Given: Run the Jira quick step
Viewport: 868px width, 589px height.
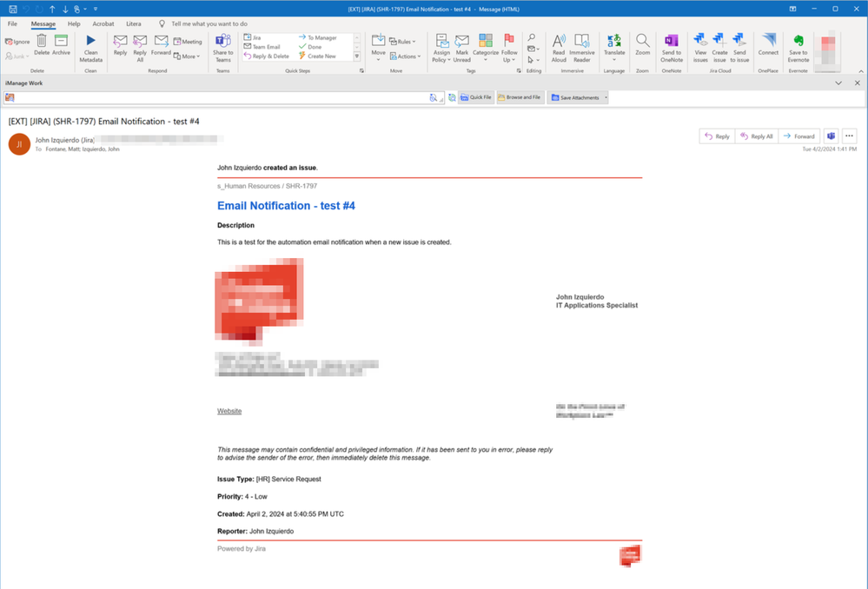Looking at the screenshot, I should tap(253, 37).
